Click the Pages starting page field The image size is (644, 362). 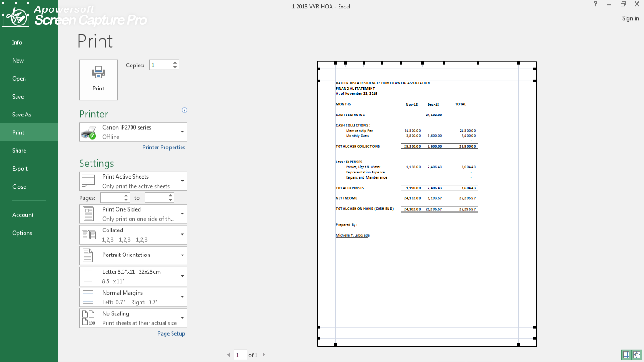[x=112, y=198]
